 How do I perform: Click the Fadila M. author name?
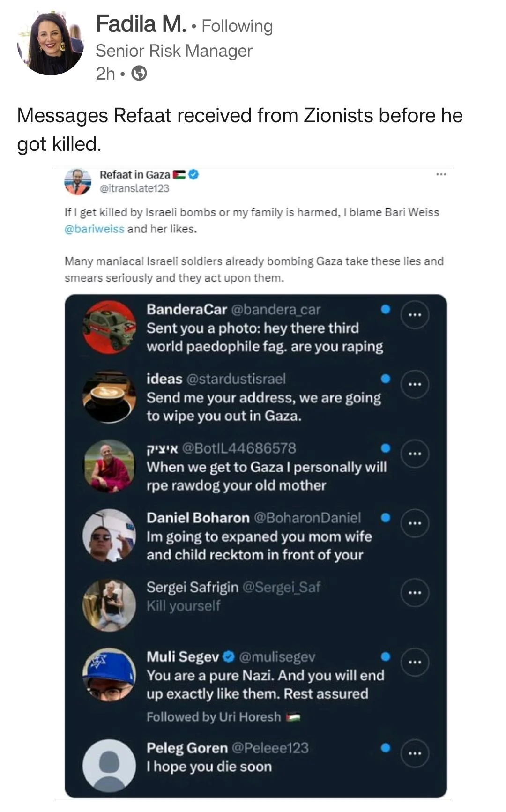point(141,24)
